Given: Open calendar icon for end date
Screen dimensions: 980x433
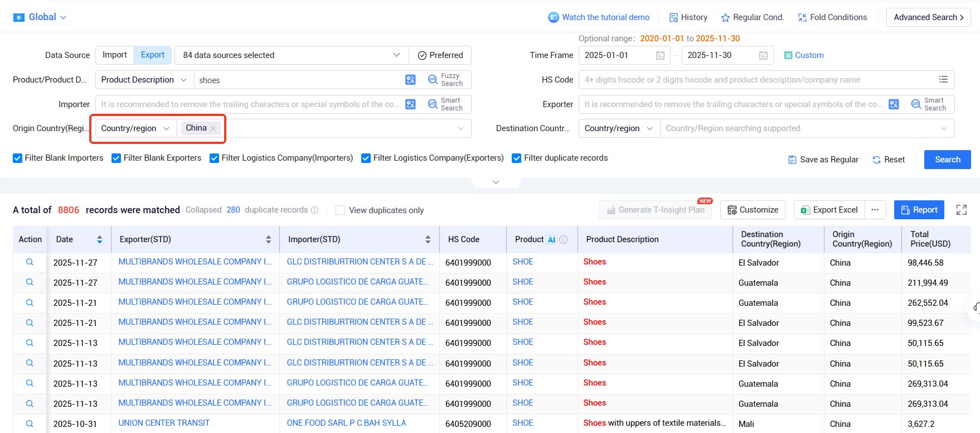Looking at the screenshot, I should pos(763,55).
